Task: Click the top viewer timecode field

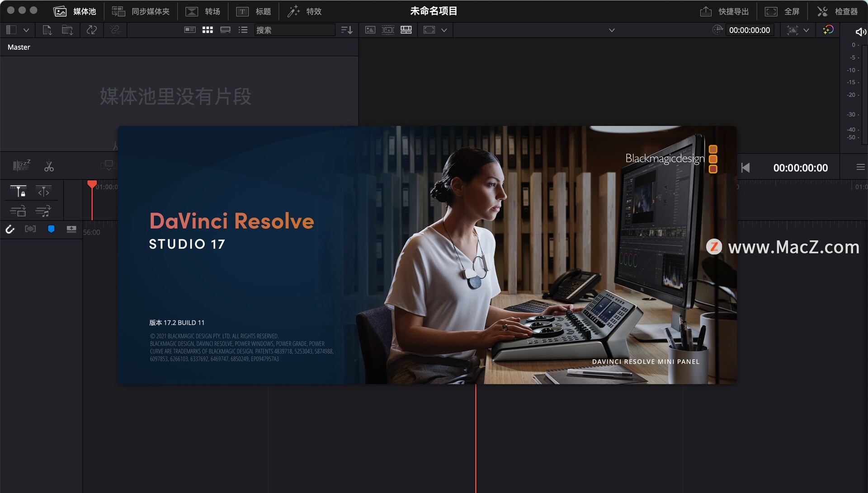Action: (750, 30)
